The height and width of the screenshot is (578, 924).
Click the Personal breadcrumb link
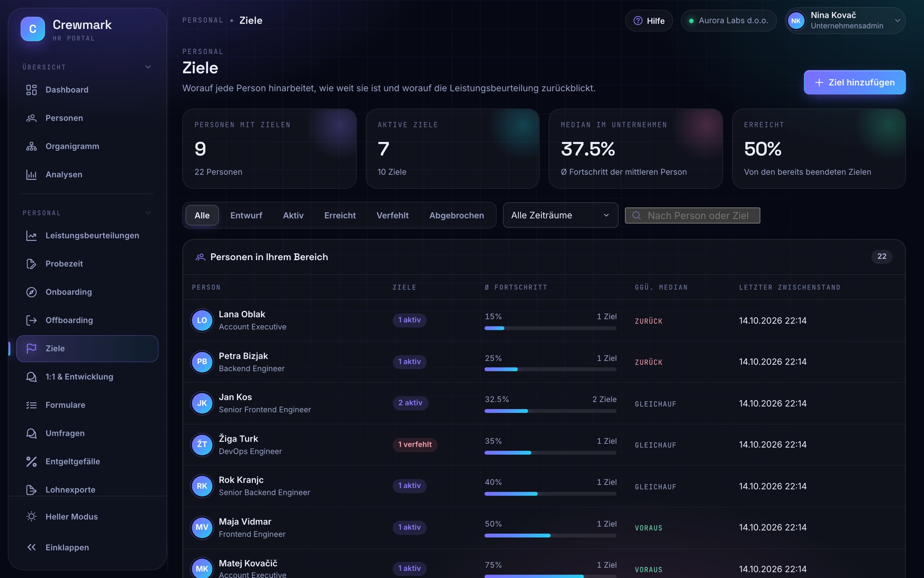203,20
